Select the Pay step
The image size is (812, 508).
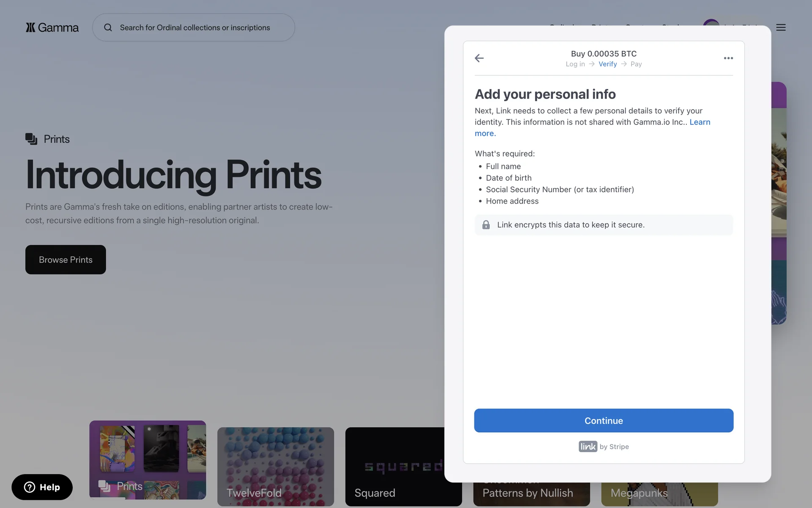pyautogui.click(x=636, y=64)
